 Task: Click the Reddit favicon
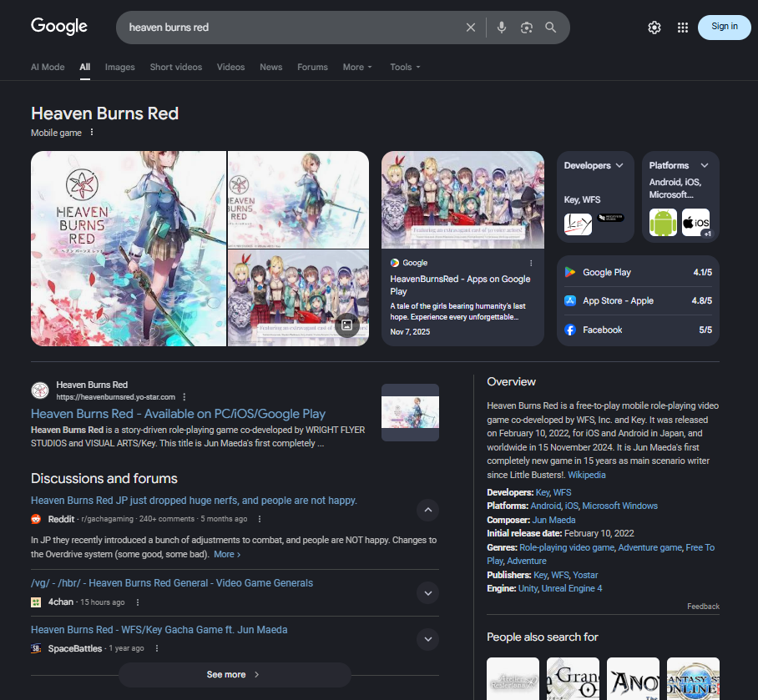coord(36,519)
